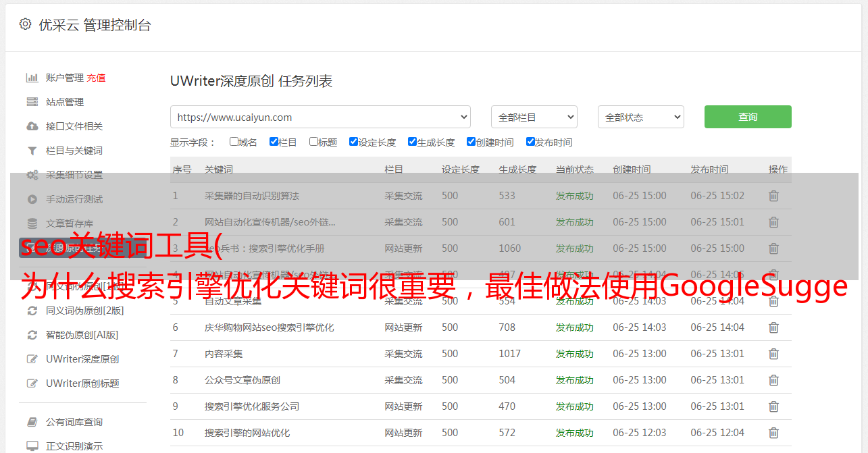This screenshot has width=868, height=453.
Task: Click the UWriter深度原创 edit icon
Action: point(32,359)
